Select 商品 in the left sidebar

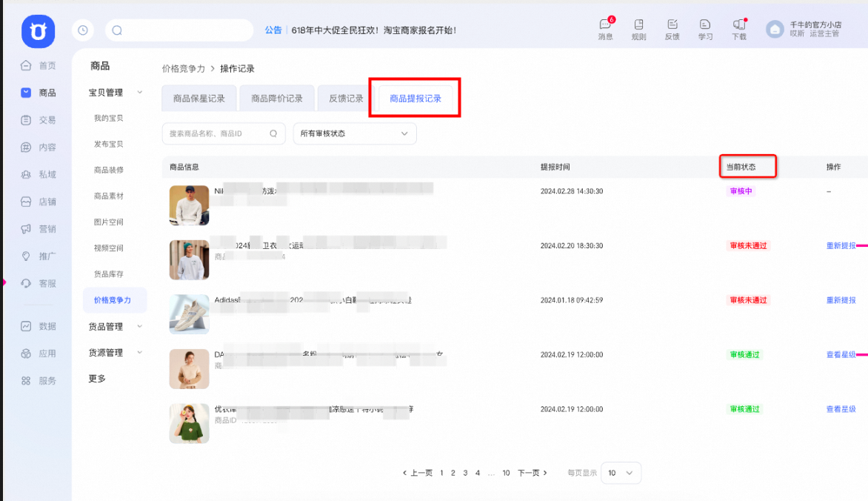(39, 93)
